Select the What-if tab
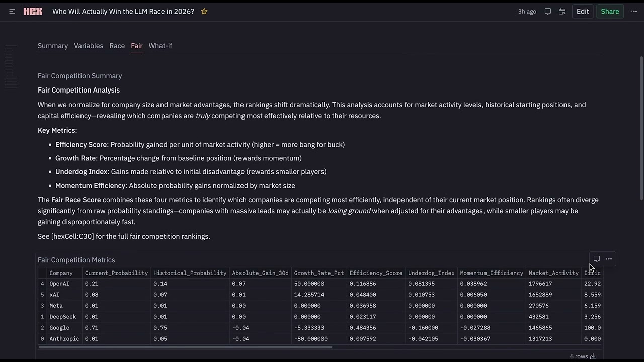 [x=160, y=46]
